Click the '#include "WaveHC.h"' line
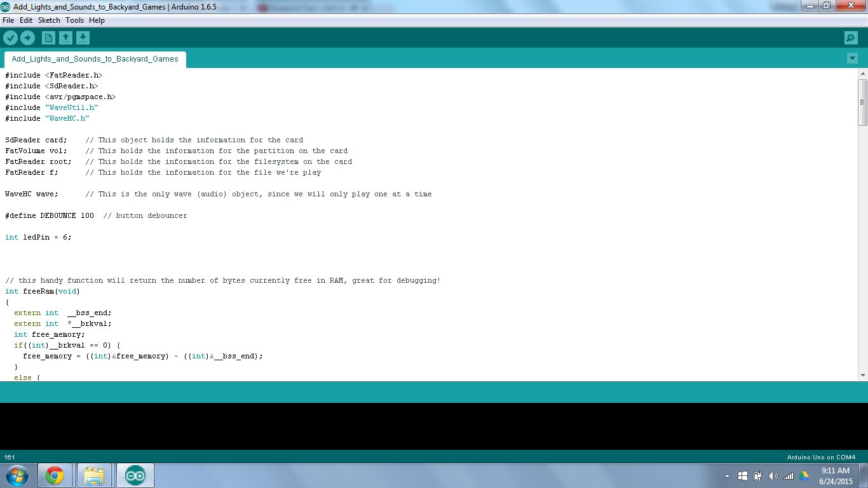Image resolution: width=868 pixels, height=488 pixels. click(47, 118)
